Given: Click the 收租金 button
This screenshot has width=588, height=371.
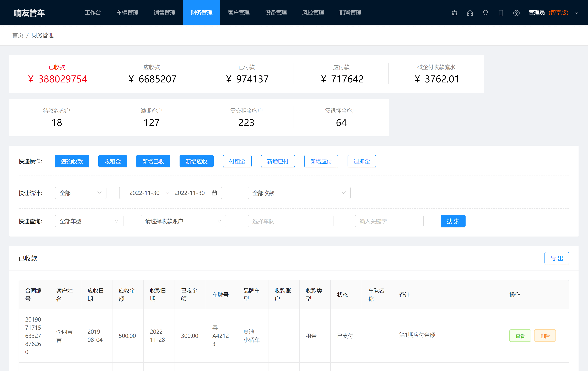Looking at the screenshot, I should pos(113,161).
